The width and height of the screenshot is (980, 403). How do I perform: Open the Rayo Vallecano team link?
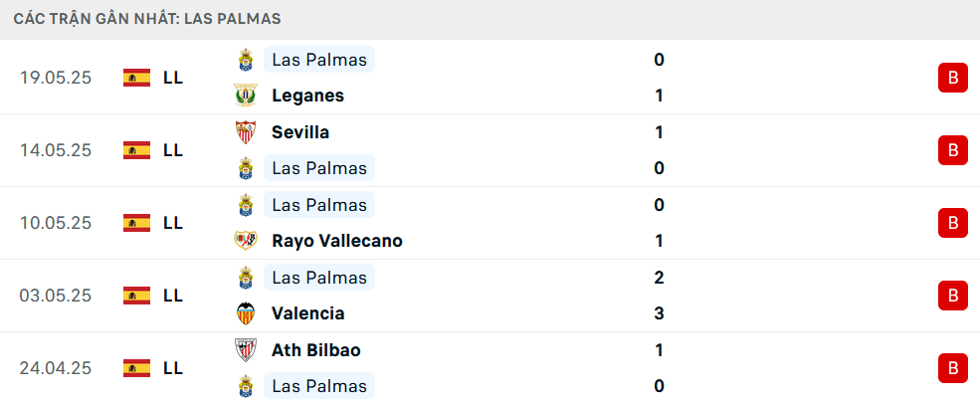pos(336,241)
